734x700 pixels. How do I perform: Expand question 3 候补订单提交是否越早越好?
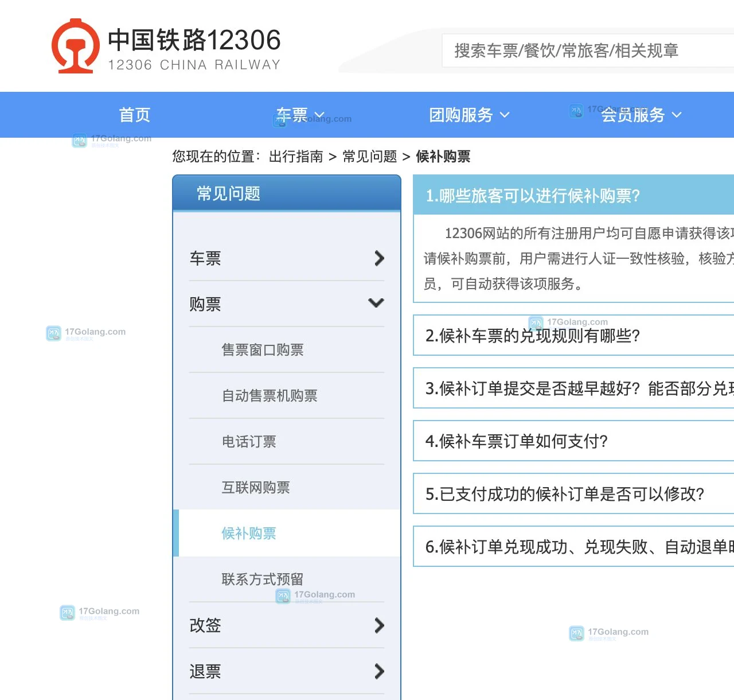pos(573,388)
